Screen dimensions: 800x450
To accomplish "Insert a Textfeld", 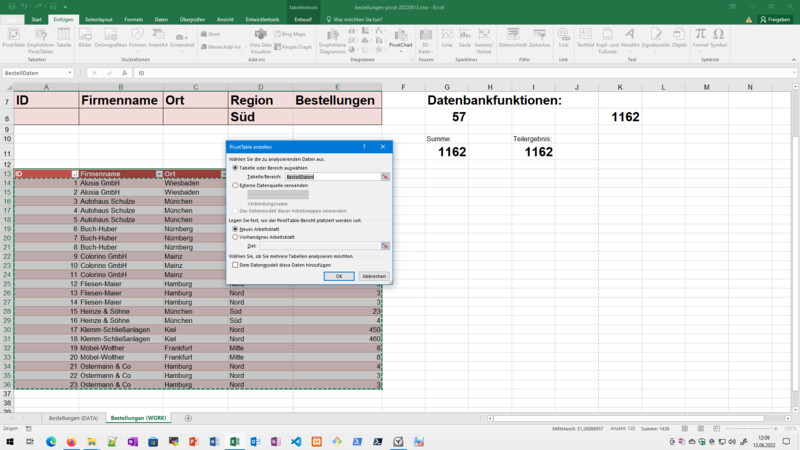I will pos(586,38).
